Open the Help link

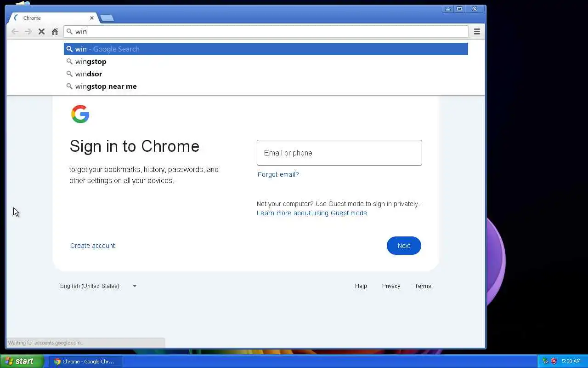pyautogui.click(x=361, y=286)
